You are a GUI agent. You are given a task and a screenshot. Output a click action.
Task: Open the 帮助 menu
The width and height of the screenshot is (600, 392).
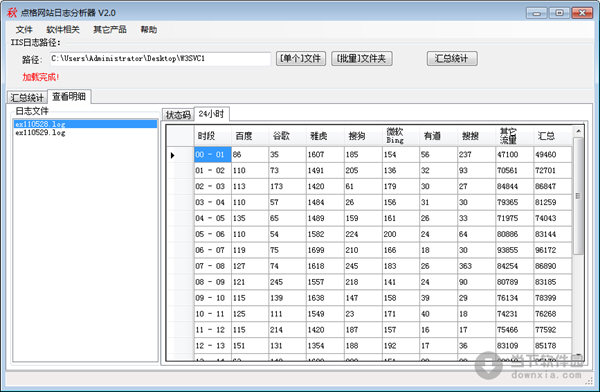[148, 29]
